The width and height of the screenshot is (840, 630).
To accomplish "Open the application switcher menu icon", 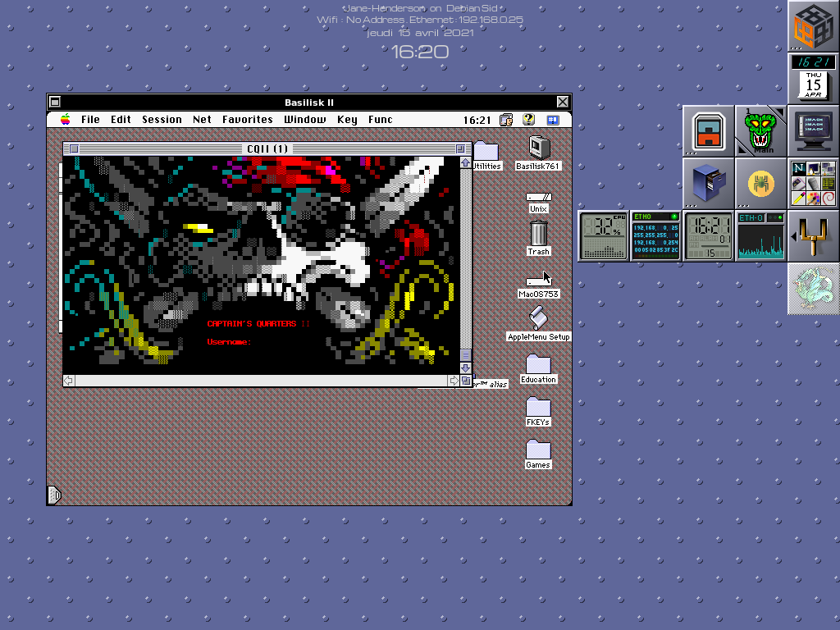I will [x=553, y=120].
